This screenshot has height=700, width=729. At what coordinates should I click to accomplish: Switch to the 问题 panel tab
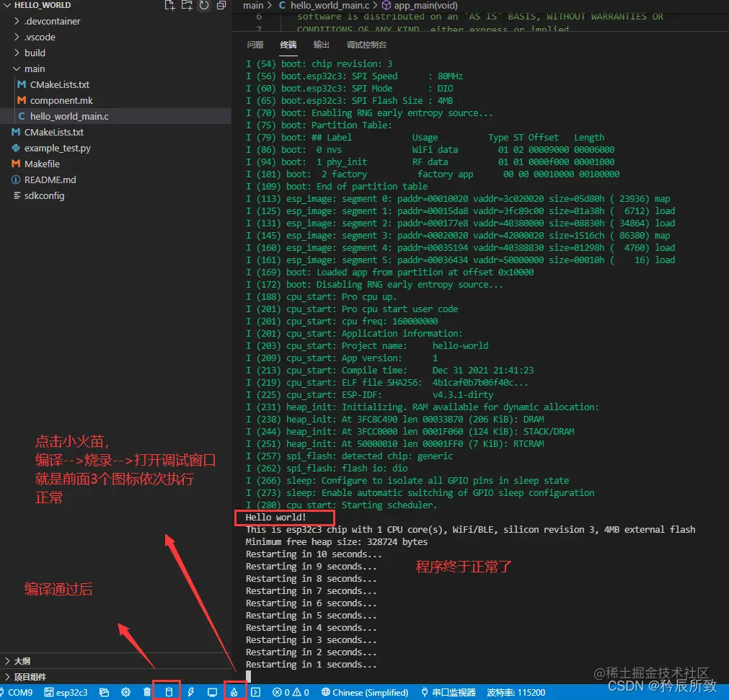click(255, 45)
